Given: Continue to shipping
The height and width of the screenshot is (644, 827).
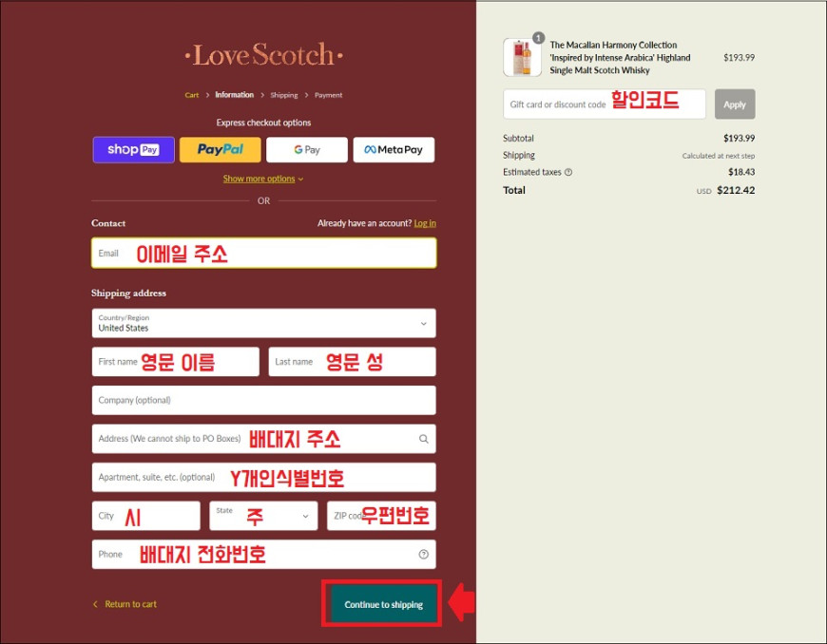Looking at the screenshot, I should (x=383, y=604).
